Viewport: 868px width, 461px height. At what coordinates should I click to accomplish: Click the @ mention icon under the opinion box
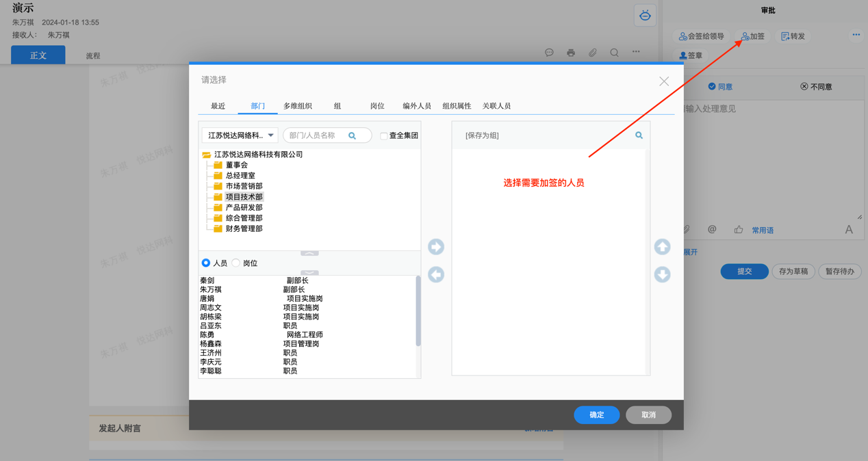[712, 230]
